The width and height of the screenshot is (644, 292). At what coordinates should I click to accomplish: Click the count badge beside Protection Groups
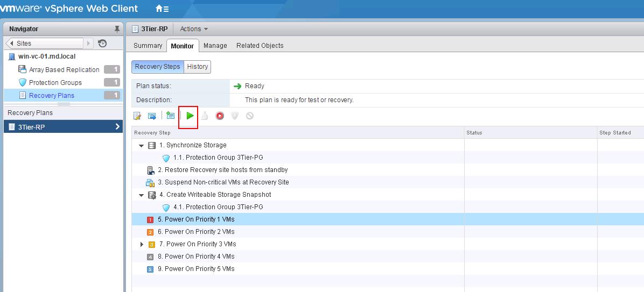coord(111,82)
